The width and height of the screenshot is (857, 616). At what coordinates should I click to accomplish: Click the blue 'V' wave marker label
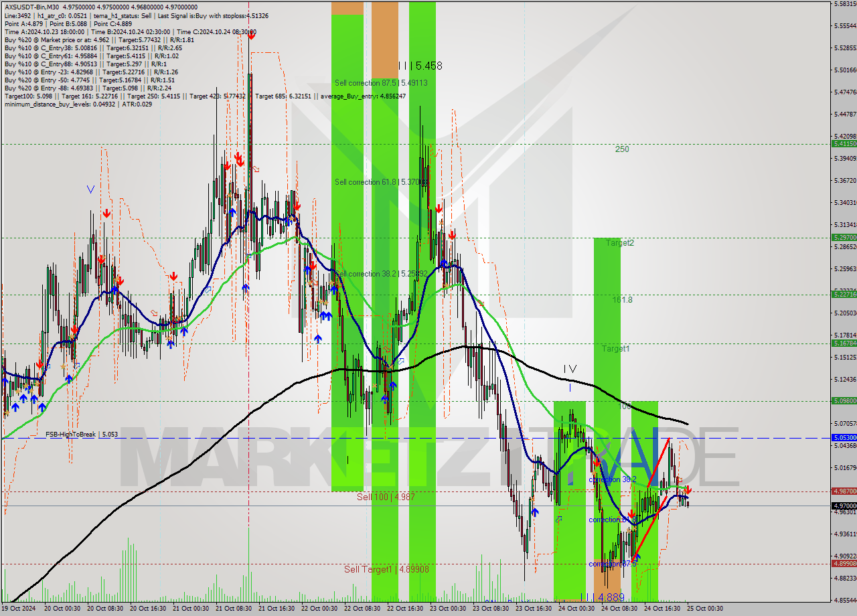(x=90, y=189)
